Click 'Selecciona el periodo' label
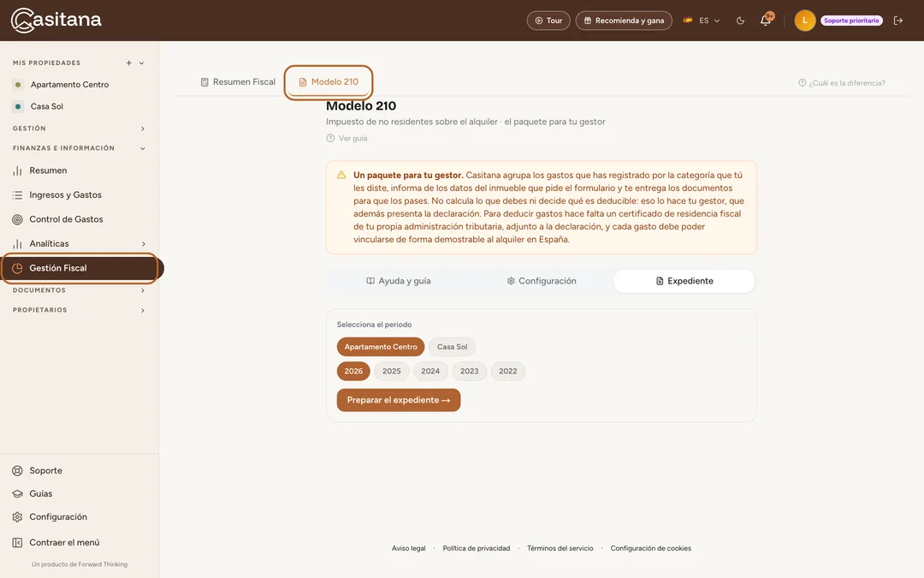The width and height of the screenshot is (924, 578). (x=374, y=325)
